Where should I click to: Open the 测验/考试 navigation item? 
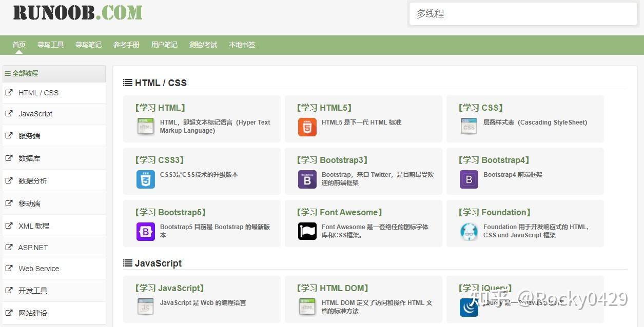203,45
